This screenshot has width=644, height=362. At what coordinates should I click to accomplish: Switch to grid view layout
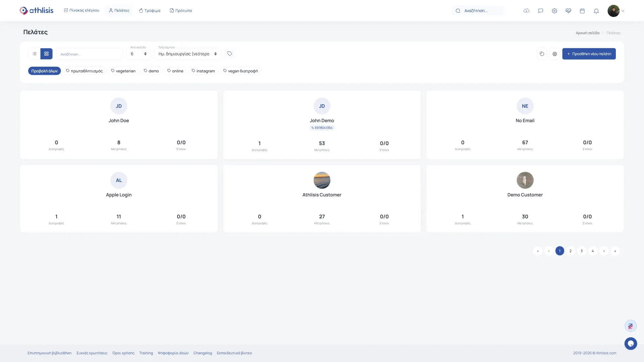point(46,54)
